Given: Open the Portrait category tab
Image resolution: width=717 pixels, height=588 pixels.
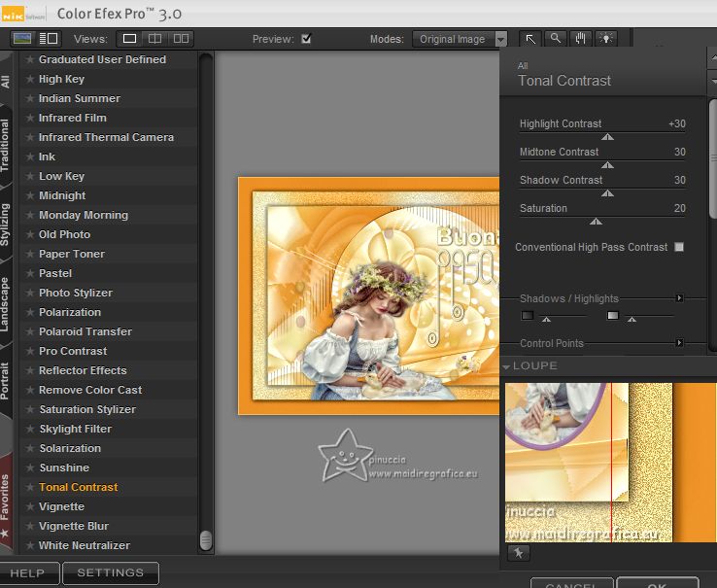Looking at the screenshot, I should click(5, 381).
